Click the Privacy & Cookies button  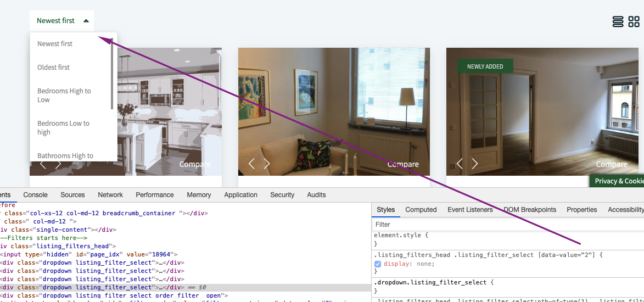[618, 181]
